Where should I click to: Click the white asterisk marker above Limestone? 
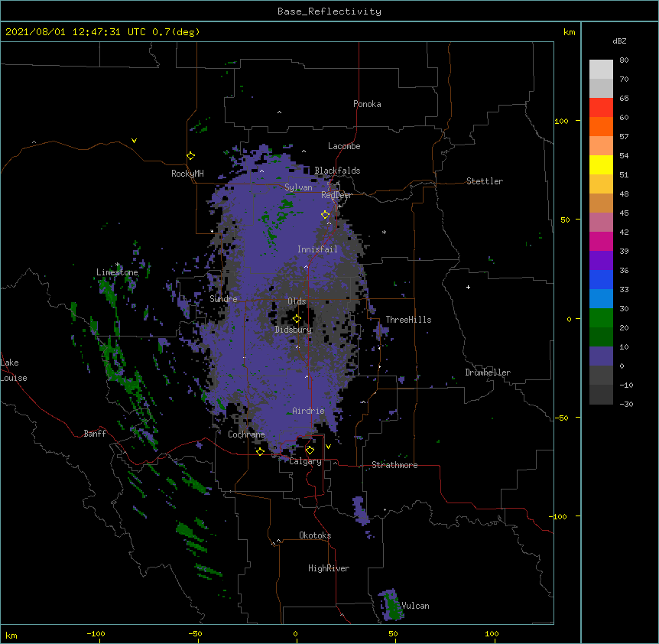pos(118,265)
